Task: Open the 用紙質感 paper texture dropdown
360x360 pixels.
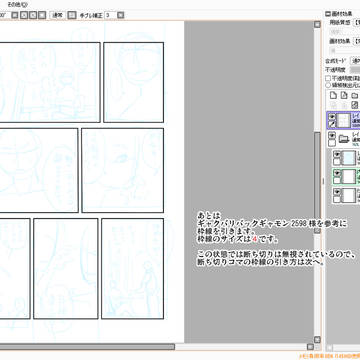Action: click(357, 23)
